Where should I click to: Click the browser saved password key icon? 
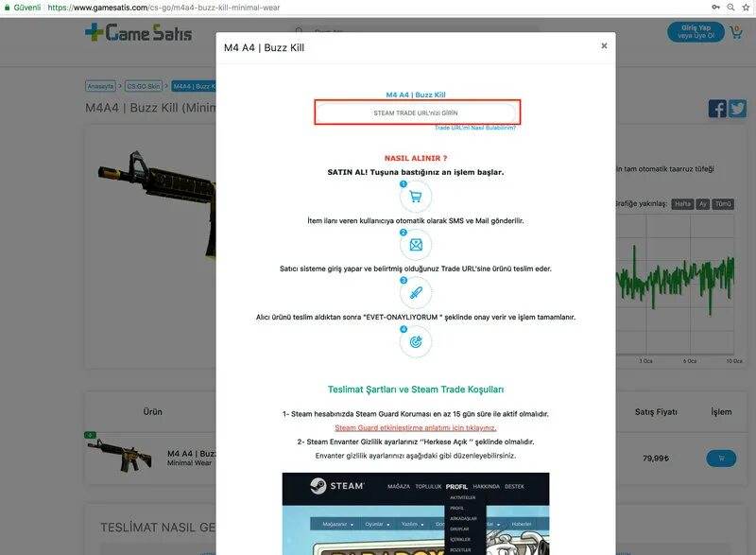coord(716,8)
